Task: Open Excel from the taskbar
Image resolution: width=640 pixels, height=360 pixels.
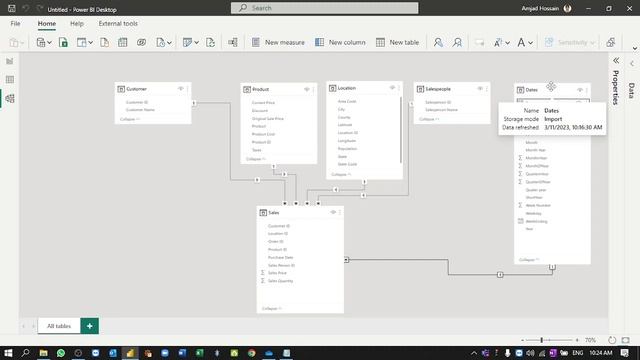Action: 200,353
